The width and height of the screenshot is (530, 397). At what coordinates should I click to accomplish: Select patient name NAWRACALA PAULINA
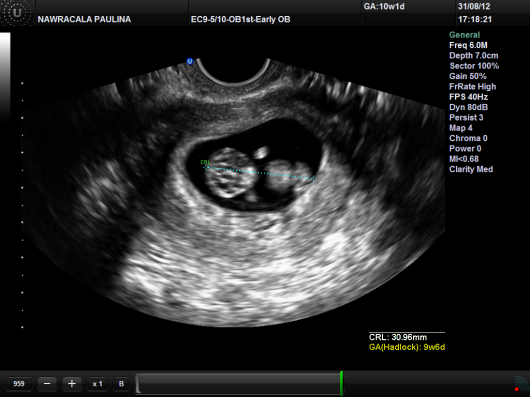(x=84, y=19)
